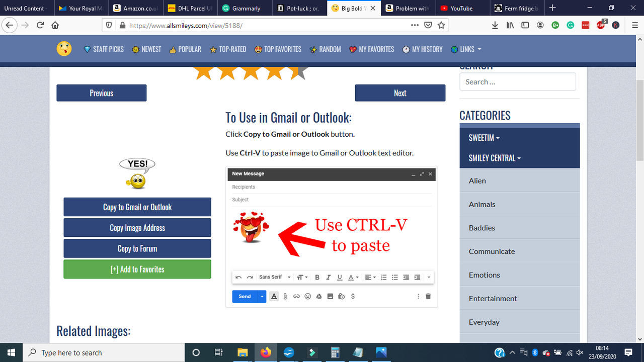Click the Previous button
Viewport: 644px width, 362px height.
pyautogui.click(x=101, y=93)
